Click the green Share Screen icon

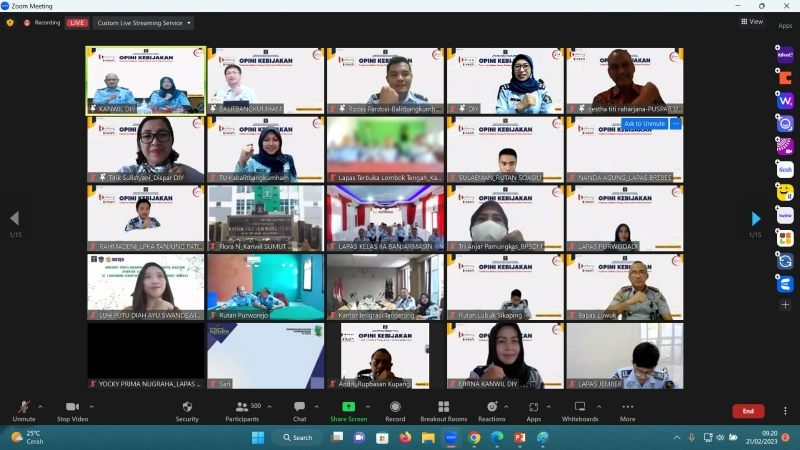point(348,407)
